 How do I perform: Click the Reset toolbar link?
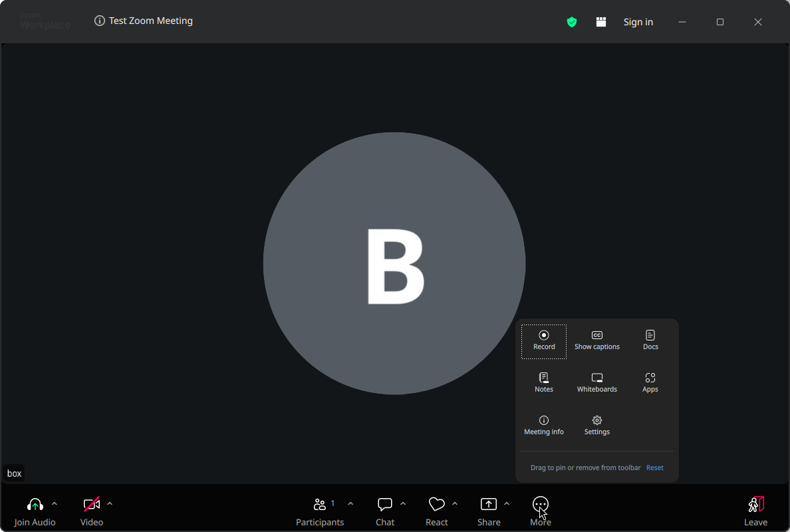[x=654, y=467]
